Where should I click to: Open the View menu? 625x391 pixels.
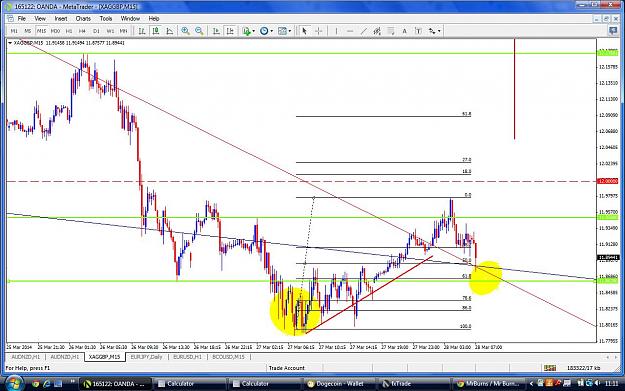(x=40, y=18)
